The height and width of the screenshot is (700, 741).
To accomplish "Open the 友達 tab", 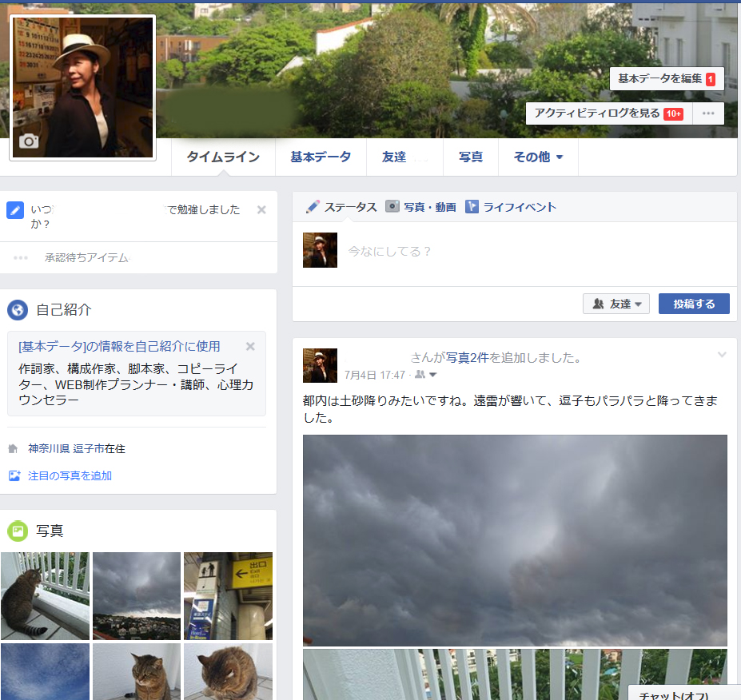I will point(404,157).
